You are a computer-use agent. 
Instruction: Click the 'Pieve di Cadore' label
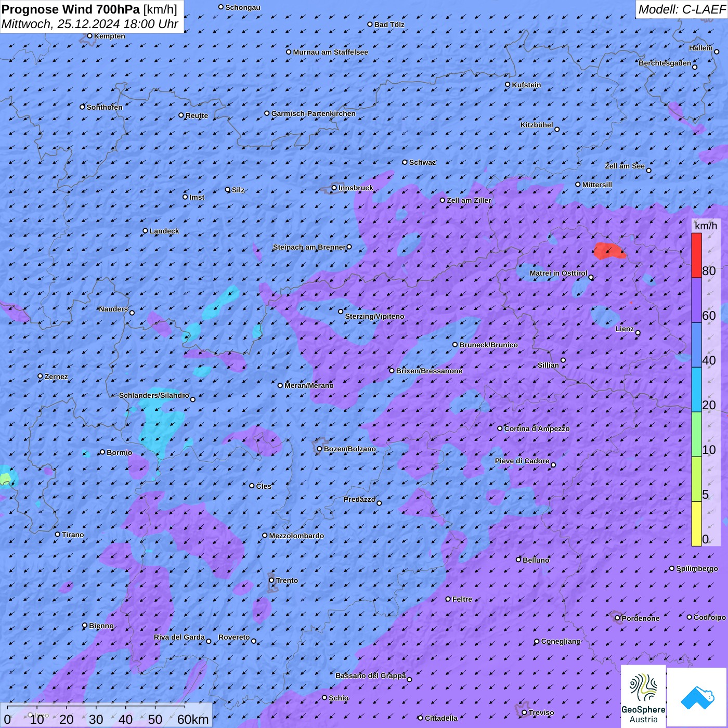coord(522,461)
